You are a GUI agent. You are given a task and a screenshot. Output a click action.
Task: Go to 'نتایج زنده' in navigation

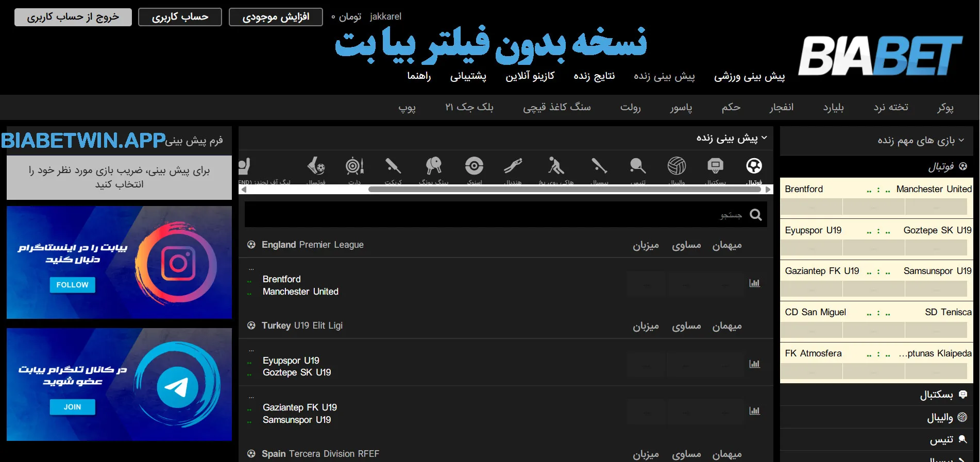[x=594, y=76]
